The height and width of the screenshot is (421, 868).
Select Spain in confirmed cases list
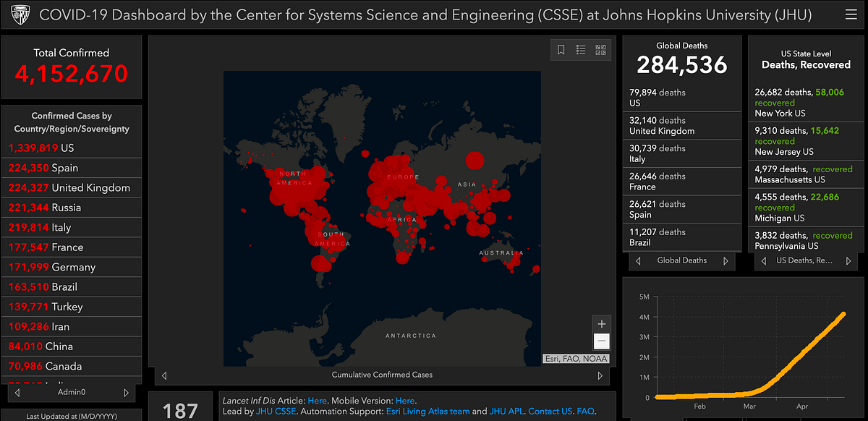(71, 168)
